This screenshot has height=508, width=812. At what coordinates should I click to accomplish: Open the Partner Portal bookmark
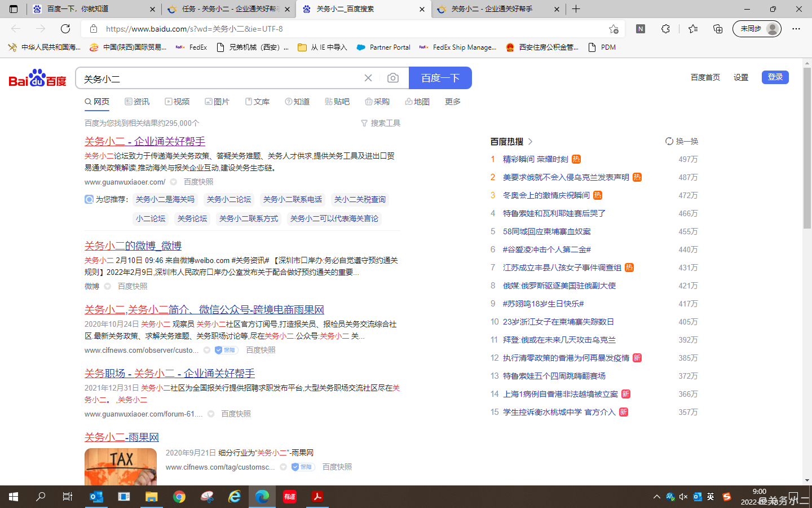pyautogui.click(x=383, y=47)
